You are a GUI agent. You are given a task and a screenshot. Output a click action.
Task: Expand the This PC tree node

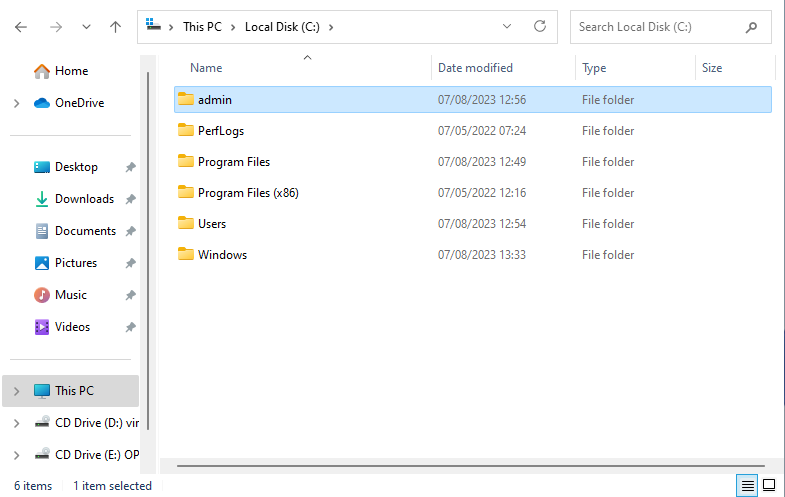pyautogui.click(x=17, y=391)
